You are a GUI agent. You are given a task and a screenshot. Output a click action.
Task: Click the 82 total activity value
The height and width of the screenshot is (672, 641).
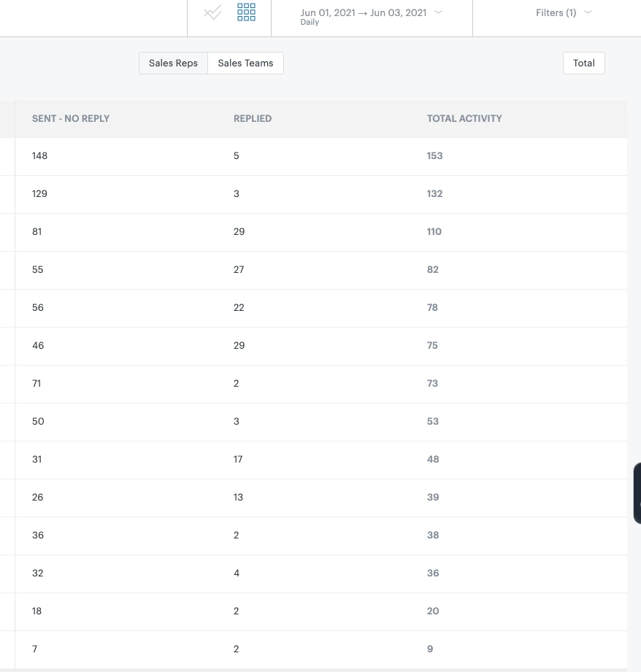pyautogui.click(x=433, y=269)
